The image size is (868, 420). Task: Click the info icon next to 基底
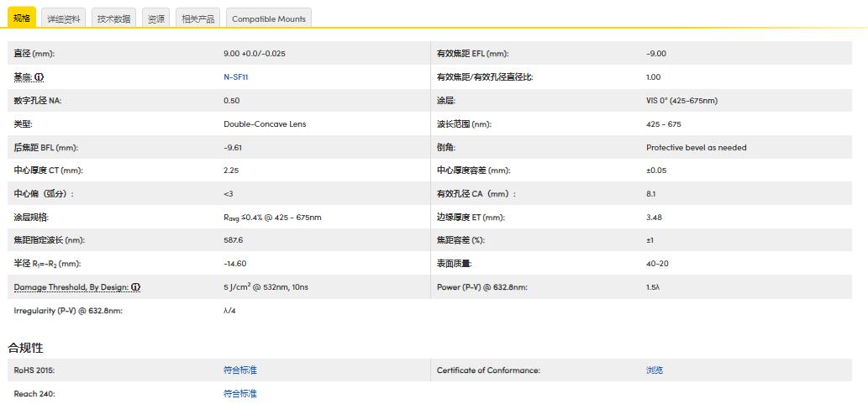[x=39, y=77]
